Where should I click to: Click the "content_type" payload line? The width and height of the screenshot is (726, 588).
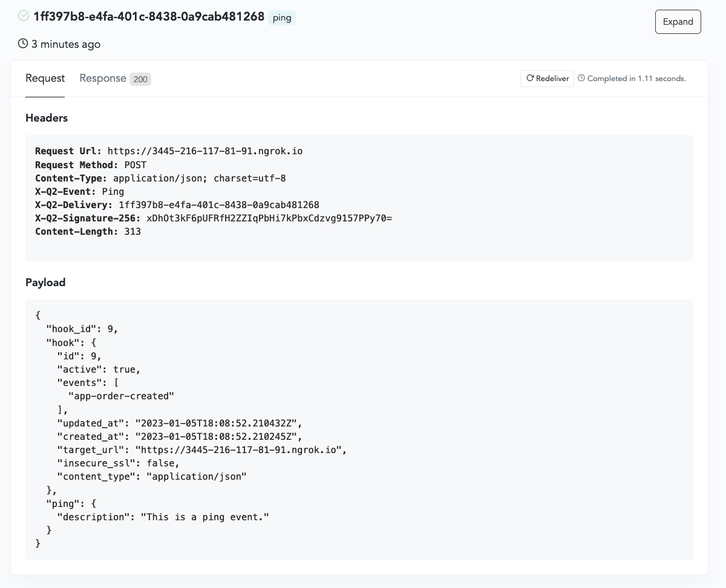click(x=152, y=477)
